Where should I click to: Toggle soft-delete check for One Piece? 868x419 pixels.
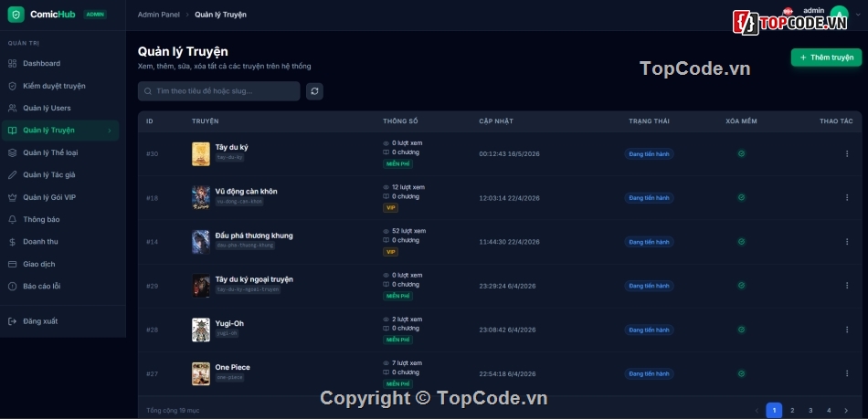click(x=741, y=373)
